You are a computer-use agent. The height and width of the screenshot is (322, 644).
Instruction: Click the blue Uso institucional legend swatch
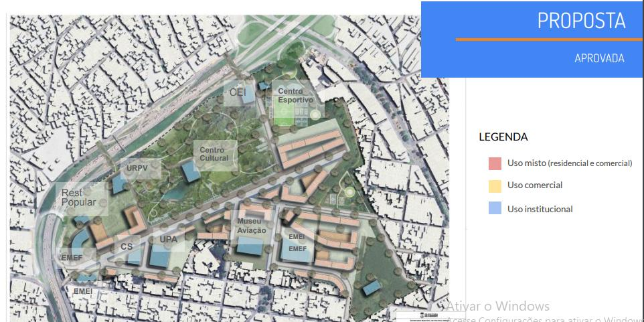click(495, 209)
